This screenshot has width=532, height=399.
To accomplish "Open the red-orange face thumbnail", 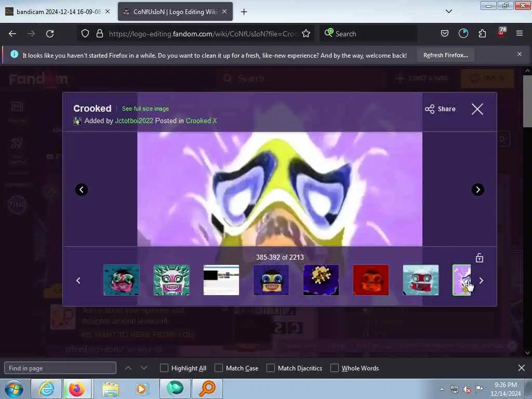I will [371, 280].
